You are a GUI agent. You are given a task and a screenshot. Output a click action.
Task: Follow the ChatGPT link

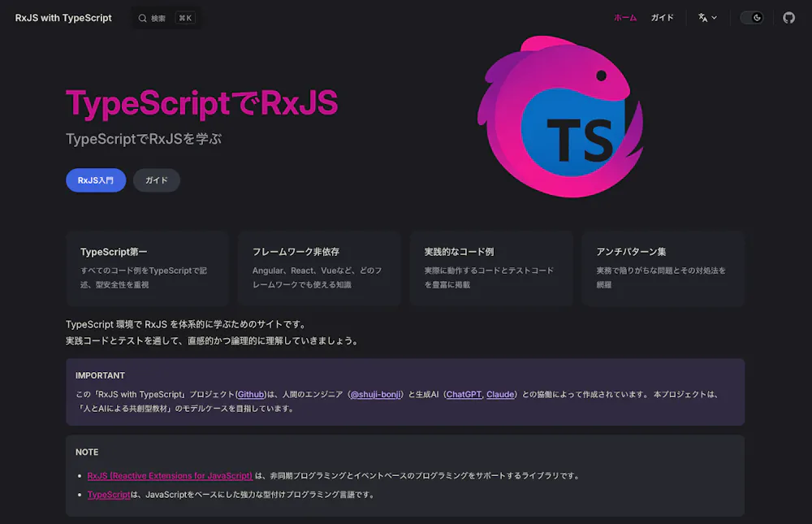tap(464, 394)
